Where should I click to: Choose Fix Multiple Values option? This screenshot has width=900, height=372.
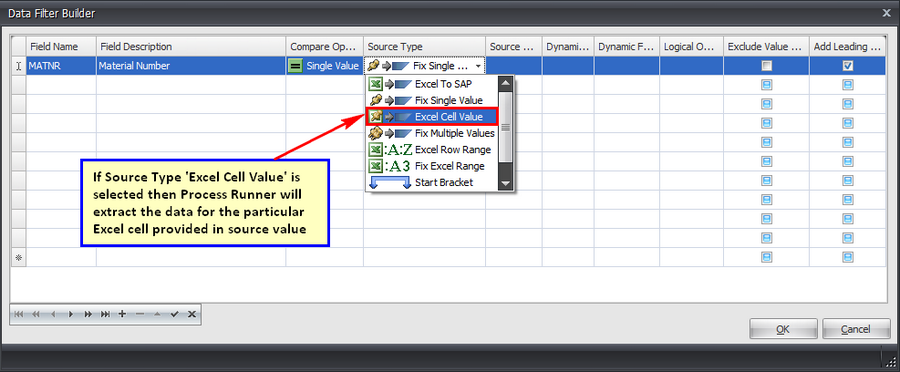432,133
